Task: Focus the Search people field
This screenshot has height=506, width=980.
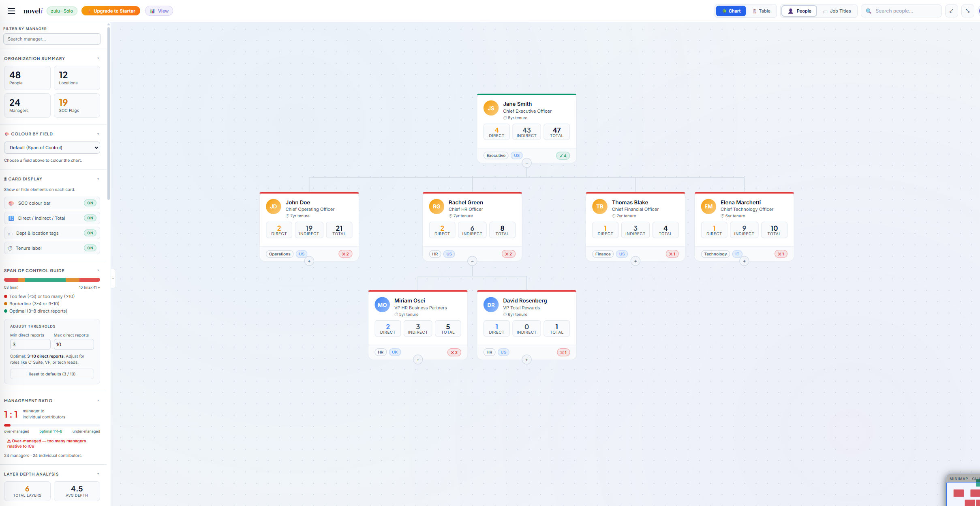Action: click(901, 11)
